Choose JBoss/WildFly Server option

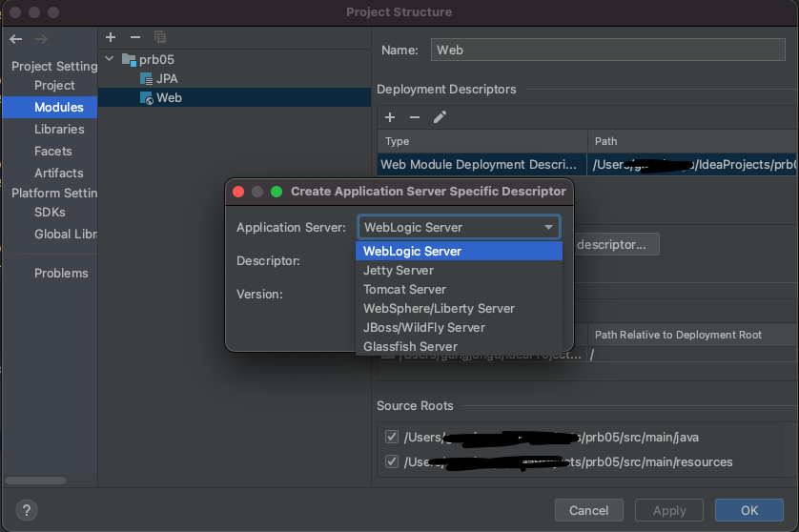[459, 328]
